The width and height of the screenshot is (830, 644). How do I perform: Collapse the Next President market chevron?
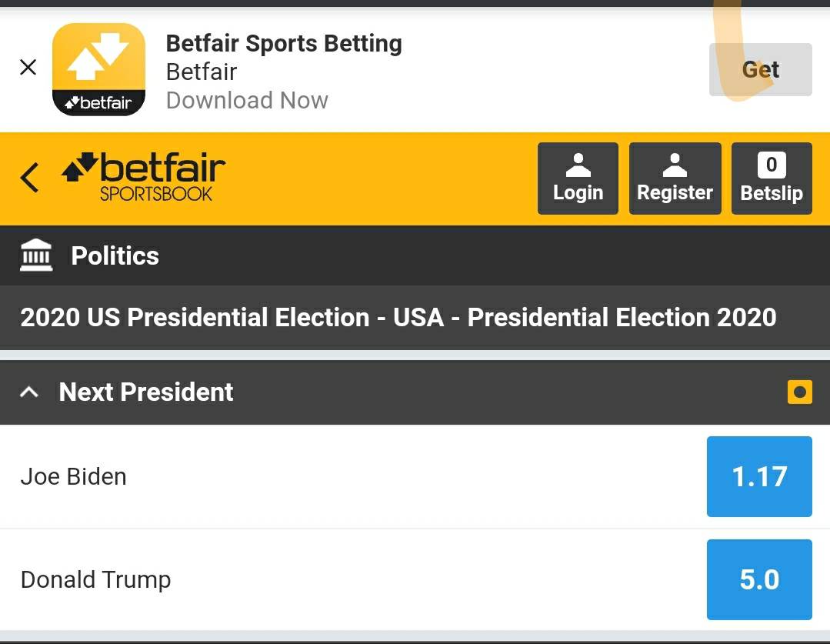point(29,392)
